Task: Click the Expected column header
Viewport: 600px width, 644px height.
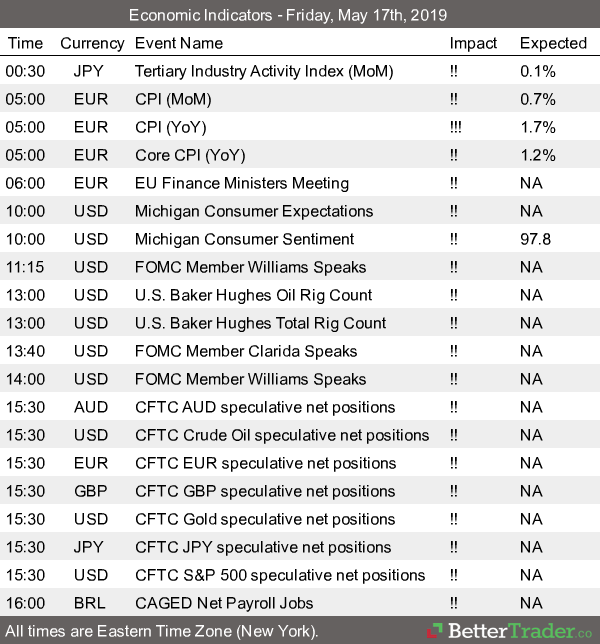Action: click(553, 43)
